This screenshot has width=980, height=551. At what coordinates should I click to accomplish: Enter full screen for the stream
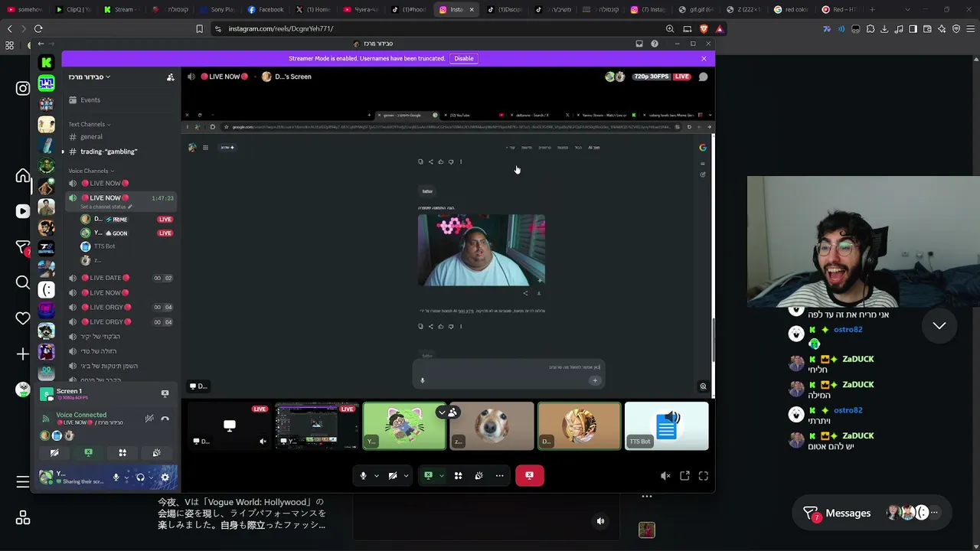[x=703, y=476]
